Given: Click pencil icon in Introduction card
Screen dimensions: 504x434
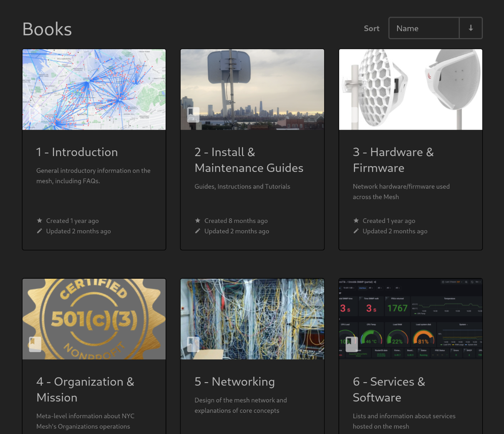Looking at the screenshot, I should (39, 231).
